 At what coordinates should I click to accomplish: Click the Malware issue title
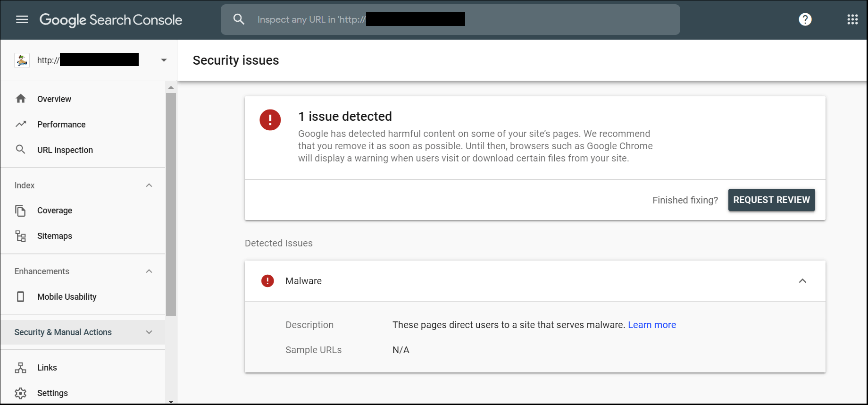coord(303,281)
